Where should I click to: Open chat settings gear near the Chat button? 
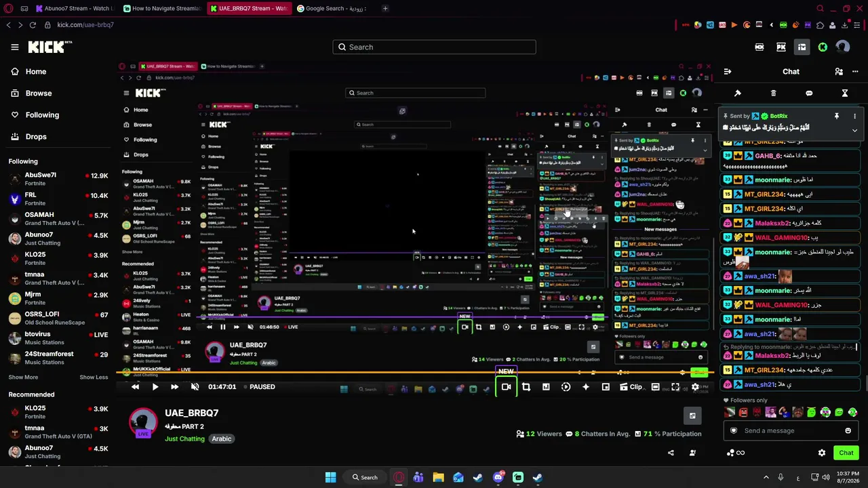click(822, 453)
